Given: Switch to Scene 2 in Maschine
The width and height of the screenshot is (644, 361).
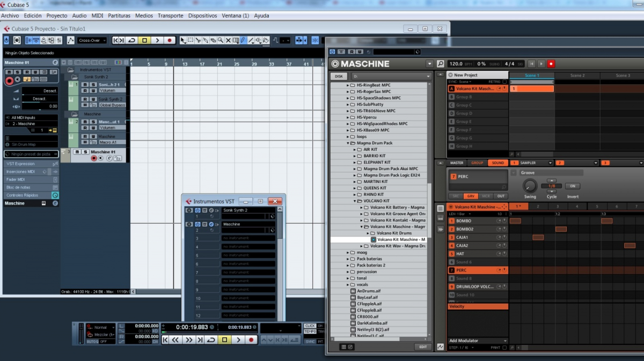Looking at the screenshot, I should [x=577, y=76].
